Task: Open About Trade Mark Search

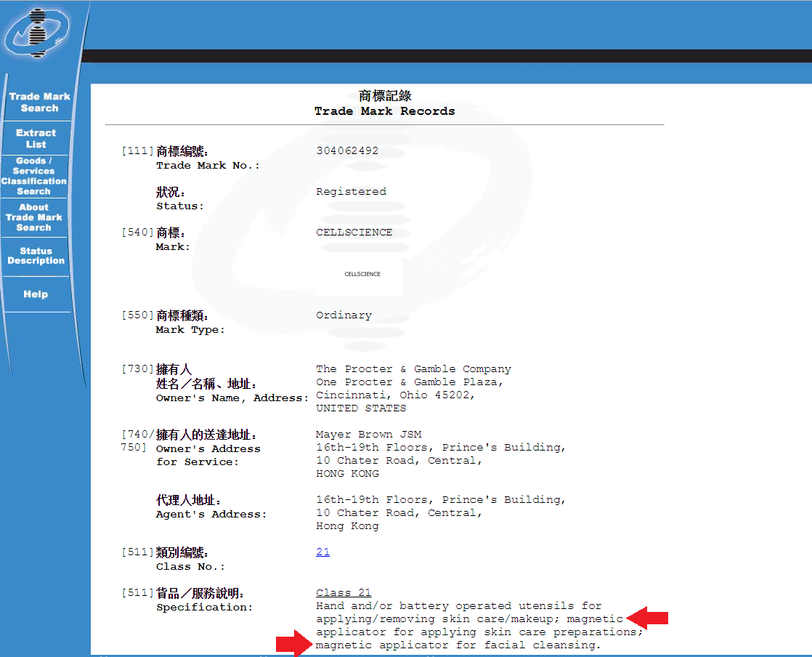Action: coord(33,217)
